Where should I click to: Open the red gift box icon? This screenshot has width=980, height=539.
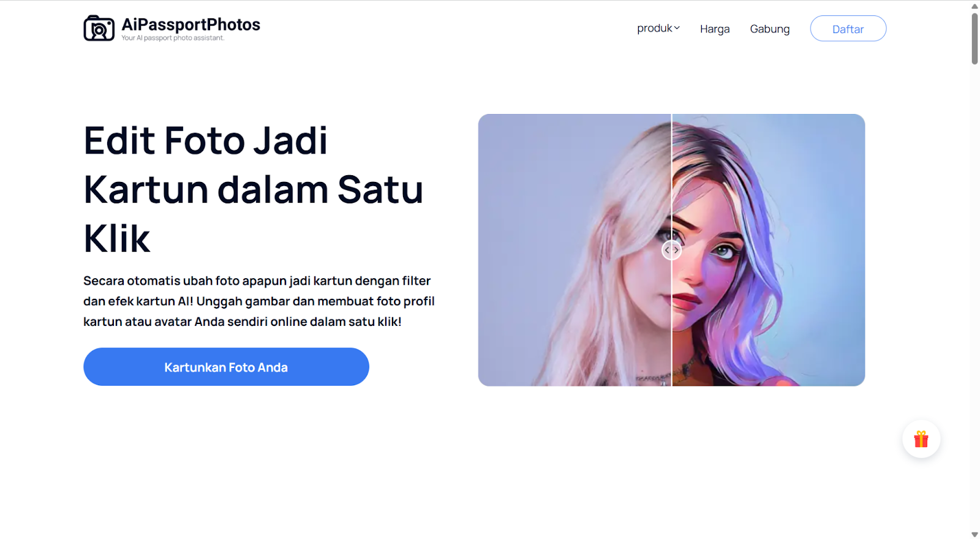tap(921, 439)
